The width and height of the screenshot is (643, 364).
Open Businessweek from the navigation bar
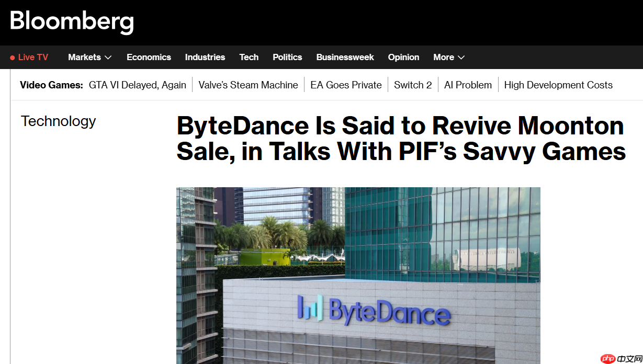click(345, 58)
